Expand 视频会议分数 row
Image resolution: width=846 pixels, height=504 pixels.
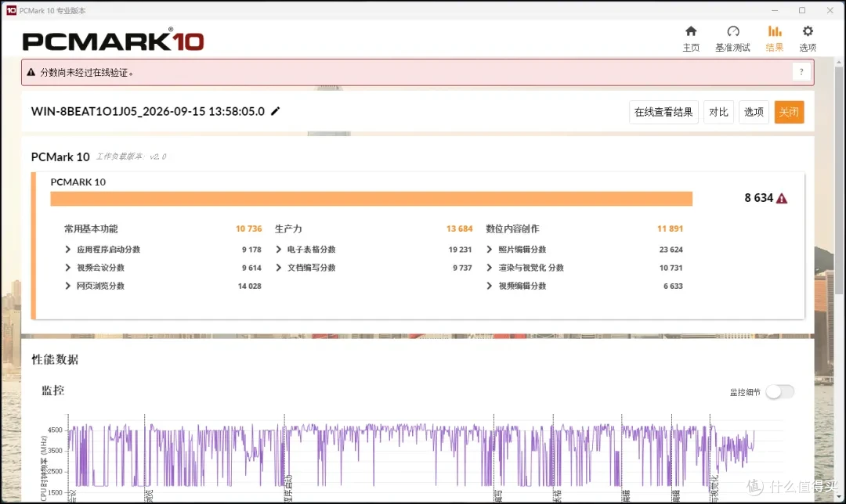point(68,268)
